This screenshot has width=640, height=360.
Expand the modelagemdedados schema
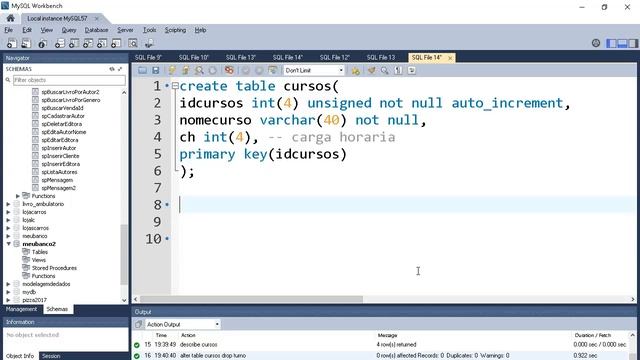point(8,284)
